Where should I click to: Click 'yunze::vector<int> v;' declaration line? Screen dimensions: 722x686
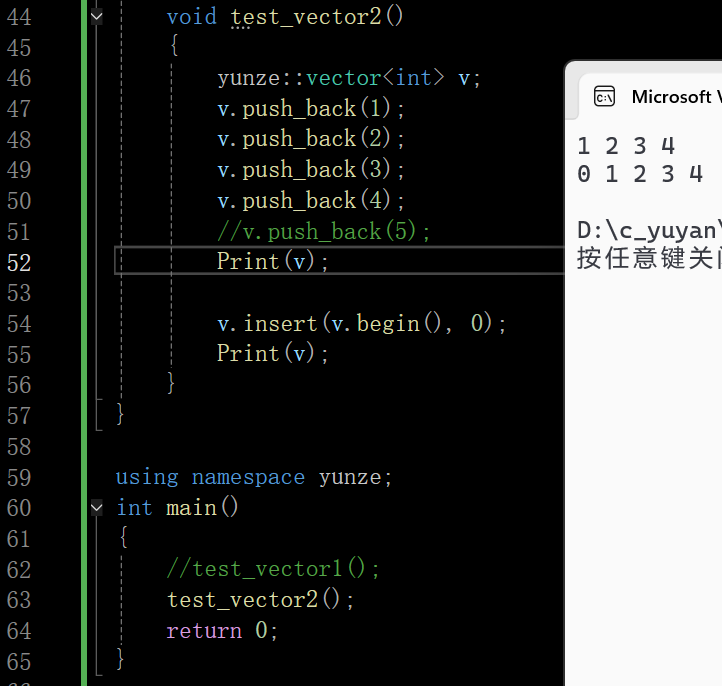coord(349,78)
